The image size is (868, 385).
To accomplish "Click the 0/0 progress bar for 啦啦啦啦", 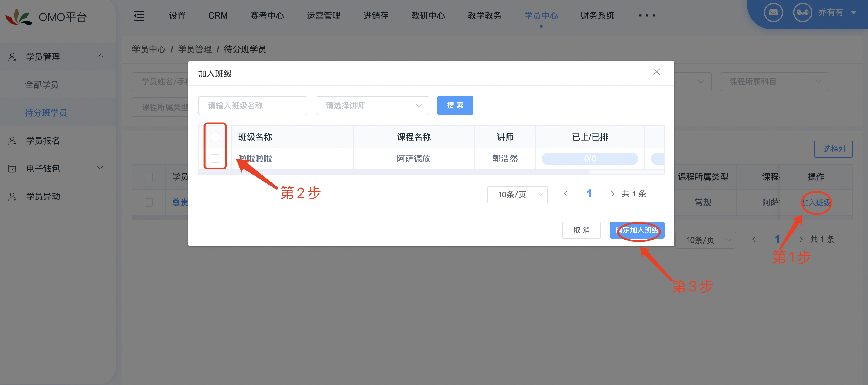I will [x=590, y=159].
